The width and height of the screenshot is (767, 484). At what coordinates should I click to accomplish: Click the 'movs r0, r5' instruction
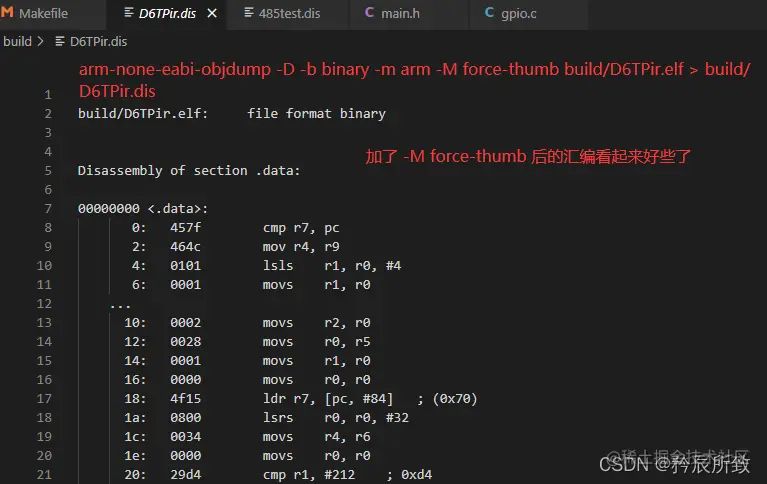click(316, 342)
